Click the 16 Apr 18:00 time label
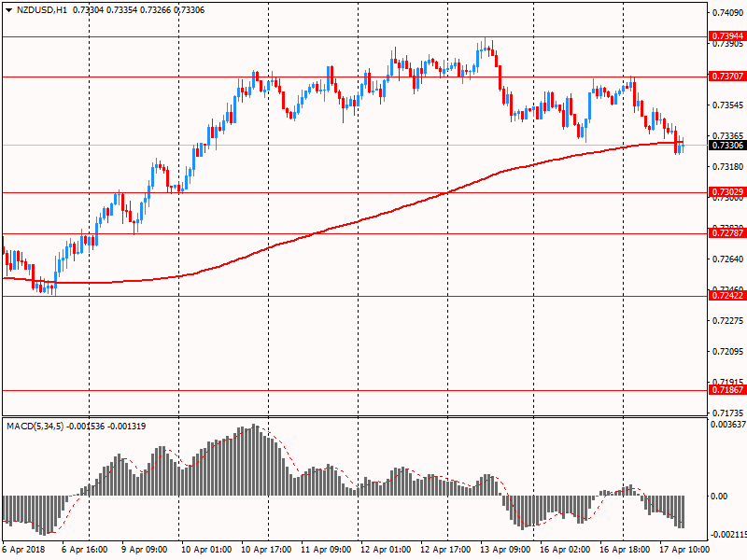The width and height of the screenshot is (747, 560). (625, 550)
